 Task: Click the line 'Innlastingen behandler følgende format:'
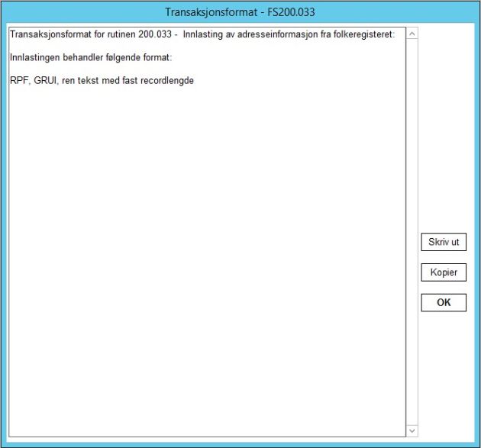(x=91, y=57)
